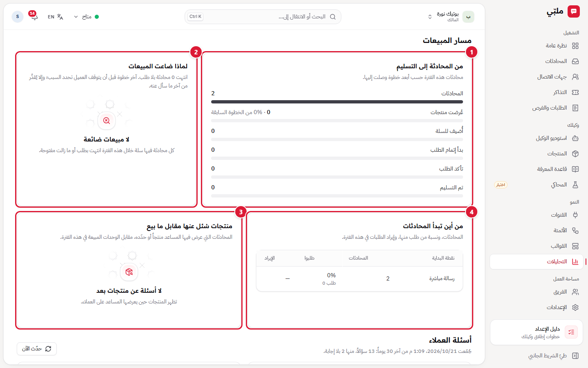Click عُرضت منتجات funnel progress bar
This screenshot has width=588, height=368.
click(337, 121)
